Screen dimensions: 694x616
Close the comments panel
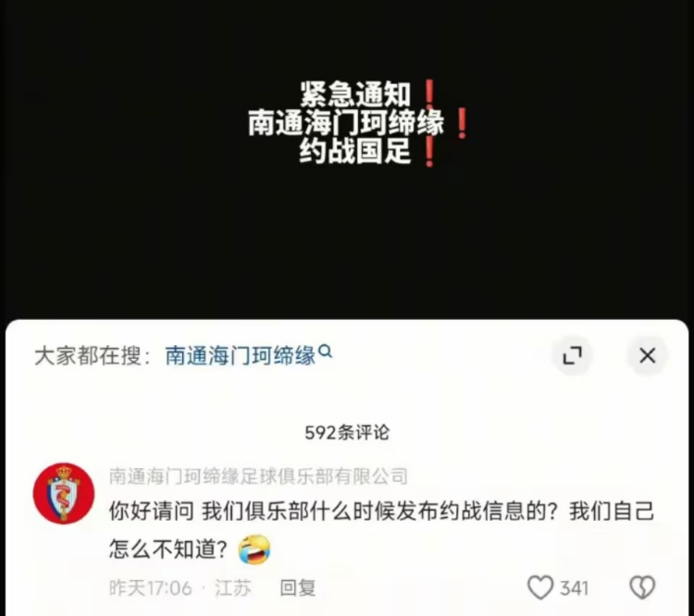(647, 355)
